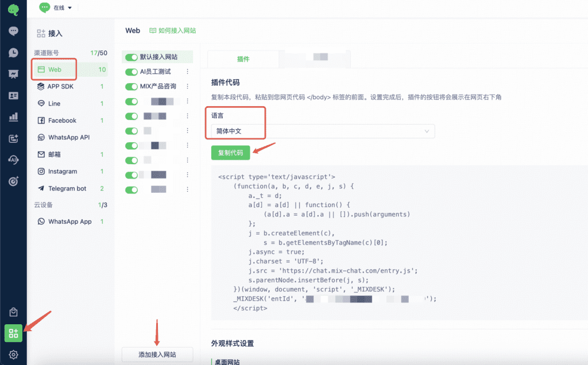
Task: Open the history clock icon in sidebar
Action: 13,53
